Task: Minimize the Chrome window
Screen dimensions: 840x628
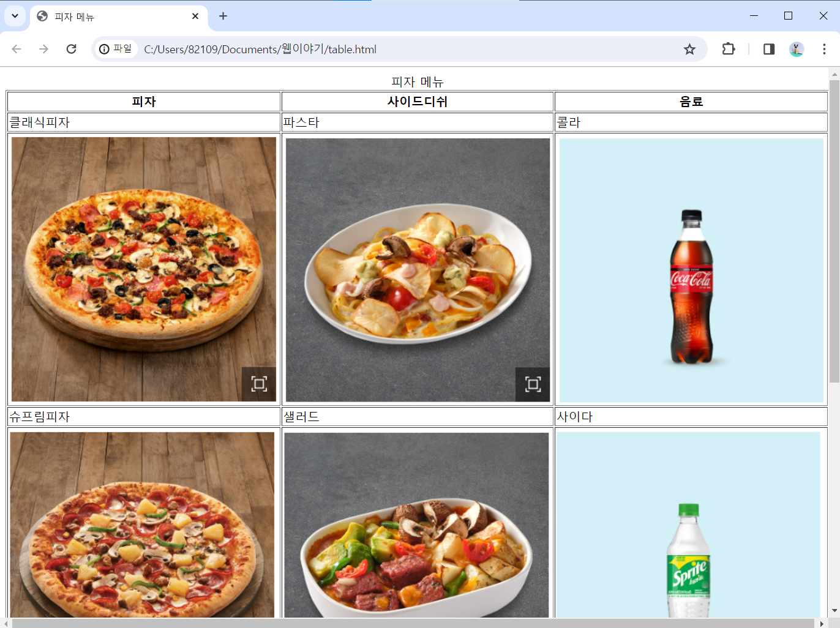Action: pyautogui.click(x=754, y=16)
